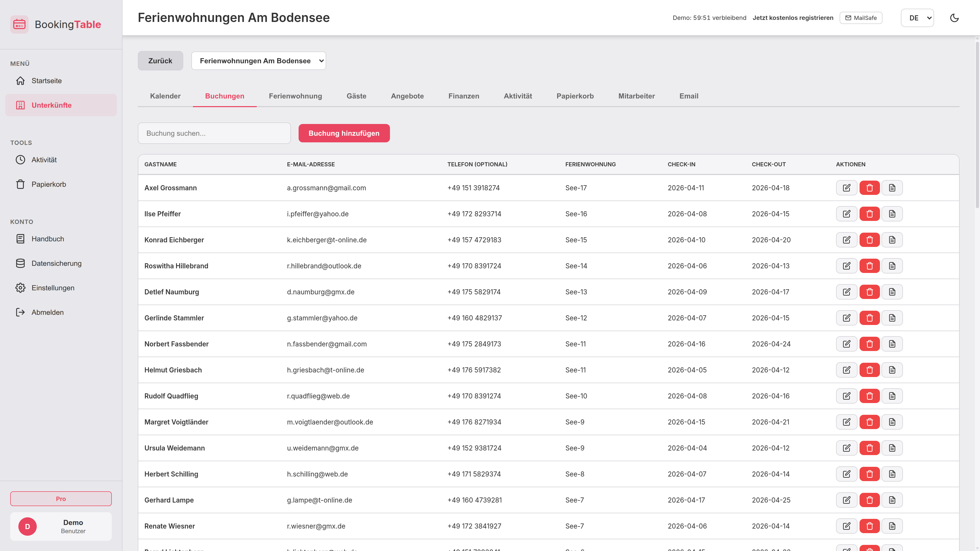Edit Roswitha Hillebrand's booking
This screenshot has width=980, height=551.
[847, 266]
